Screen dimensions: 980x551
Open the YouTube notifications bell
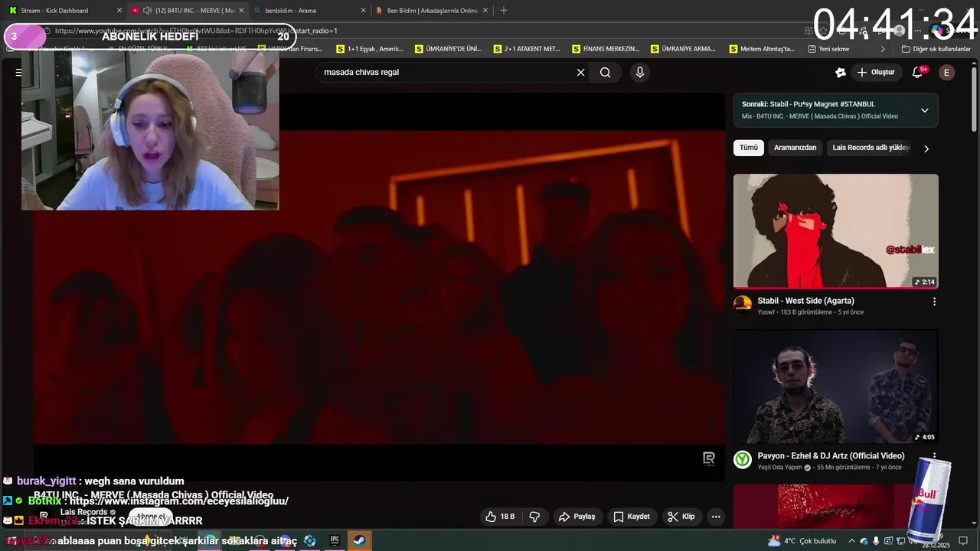coord(917,73)
